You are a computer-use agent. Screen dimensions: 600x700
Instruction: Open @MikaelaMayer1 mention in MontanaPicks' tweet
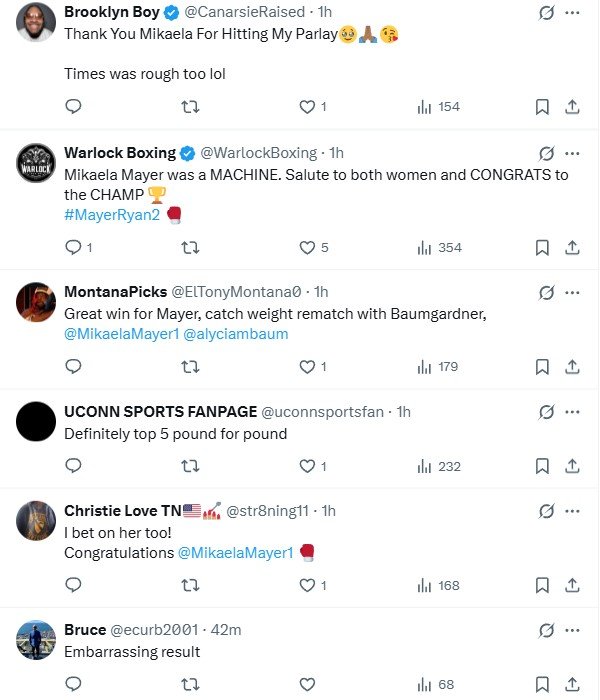coord(121,334)
